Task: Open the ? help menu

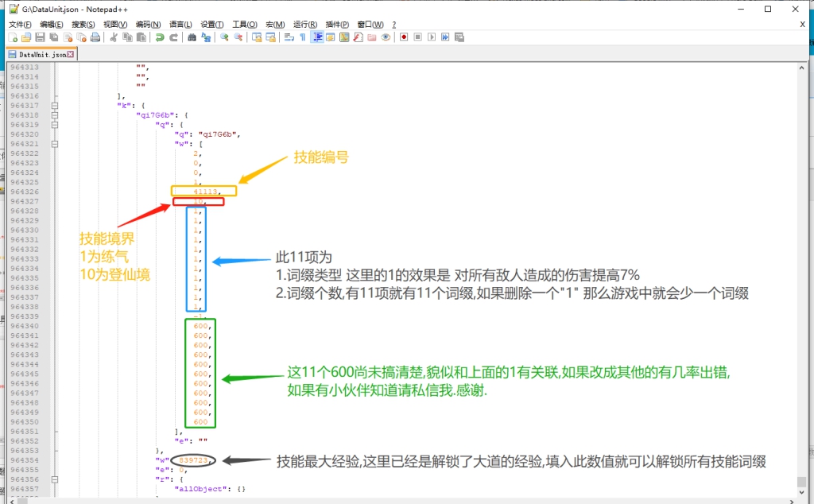Action: [394, 25]
